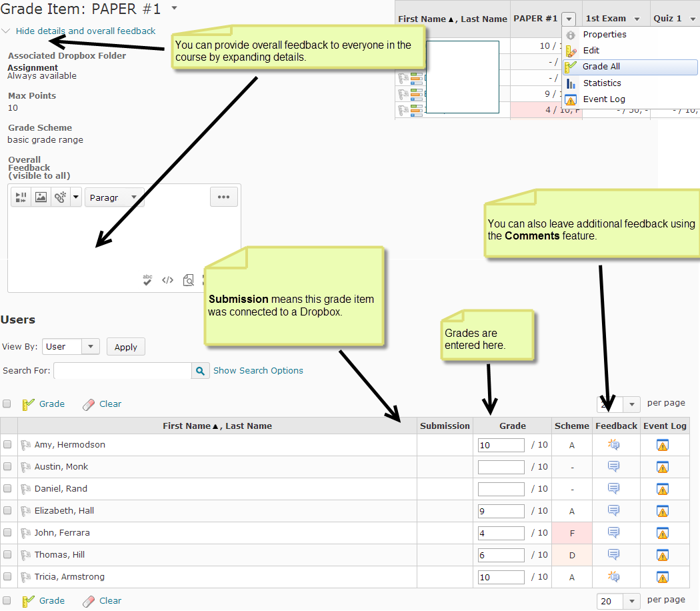Click the Search For text field
Screen dimensions: 700x611
click(123, 371)
